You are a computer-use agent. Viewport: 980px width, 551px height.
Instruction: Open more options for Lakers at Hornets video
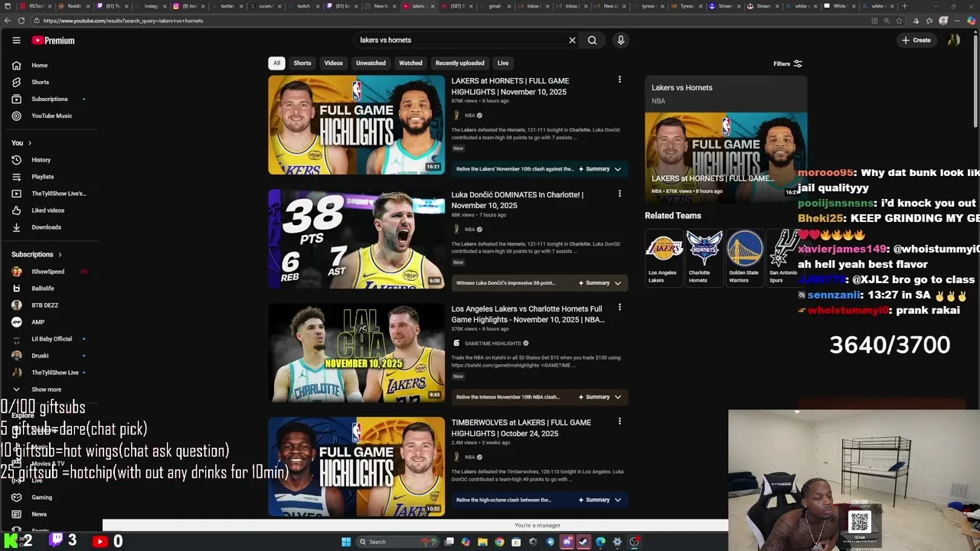(x=619, y=80)
